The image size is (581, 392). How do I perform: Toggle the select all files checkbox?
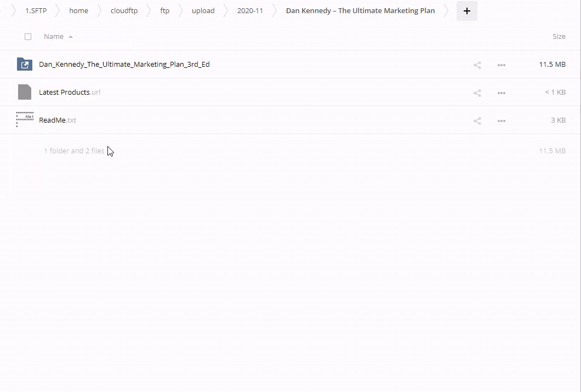pyautogui.click(x=28, y=37)
